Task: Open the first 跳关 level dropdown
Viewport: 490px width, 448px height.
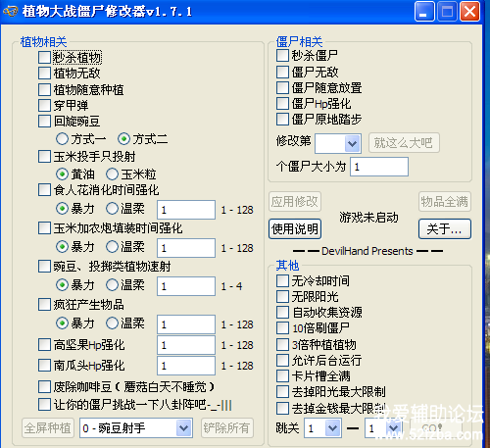Action: click(x=322, y=428)
